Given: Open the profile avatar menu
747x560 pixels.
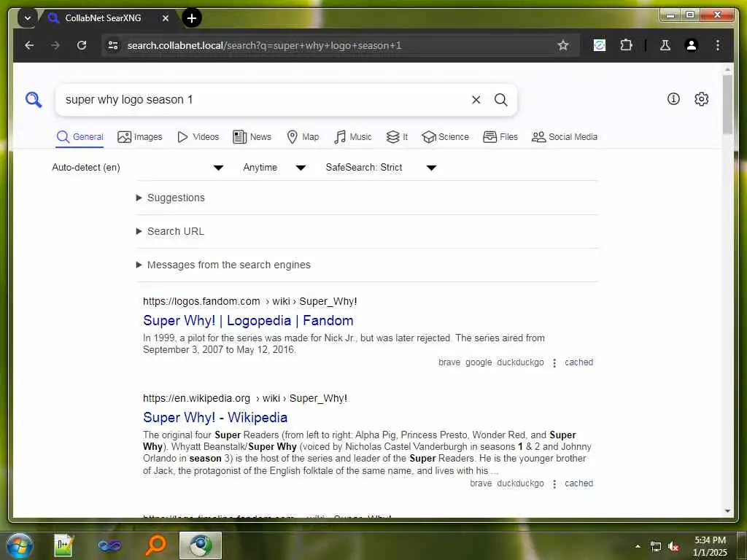Looking at the screenshot, I should coord(692,45).
